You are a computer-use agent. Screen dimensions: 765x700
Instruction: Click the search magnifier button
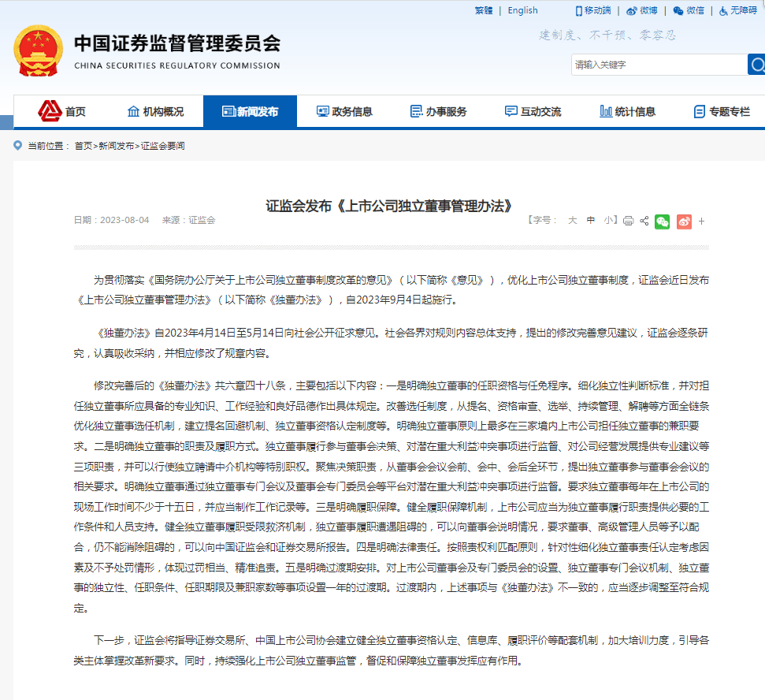756,65
